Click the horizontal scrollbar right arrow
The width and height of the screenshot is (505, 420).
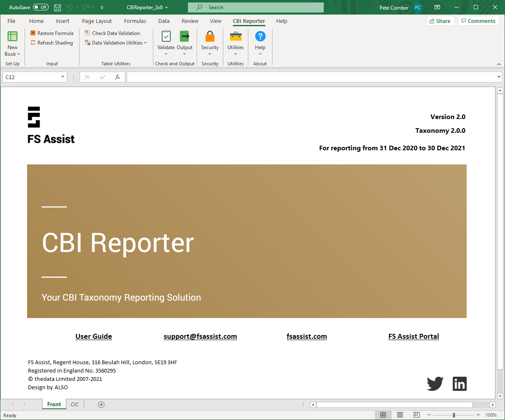(492, 405)
